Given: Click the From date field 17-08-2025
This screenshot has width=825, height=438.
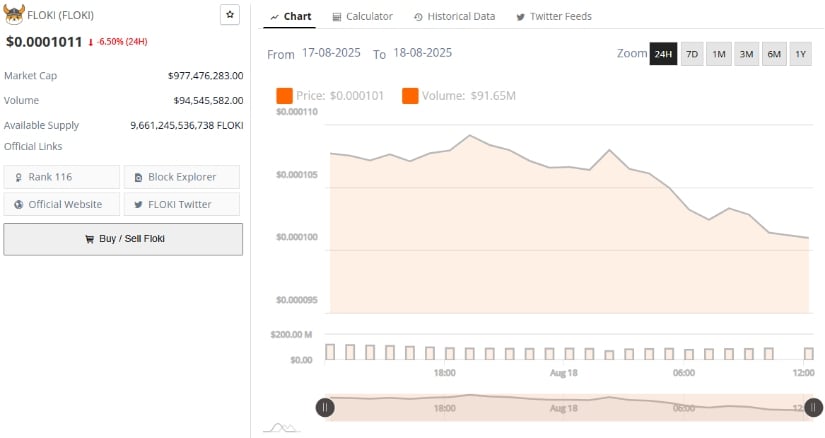Looking at the screenshot, I should pyautogui.click(x=331, y=53).
